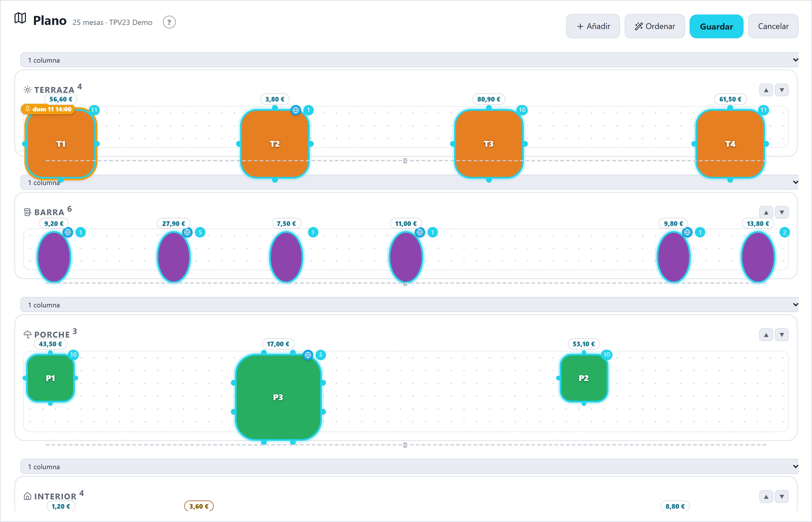Viewport: 812px width, 522px height.
Task: Select porch table P2
Action: (x=583, y=378)
